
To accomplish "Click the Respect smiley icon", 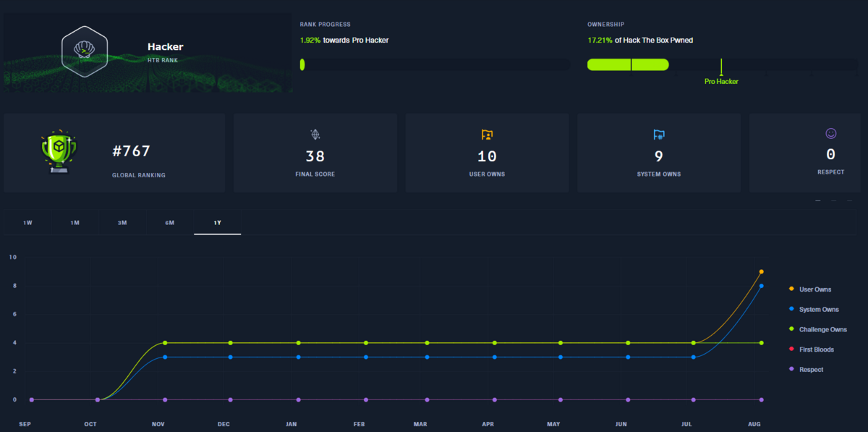I will pyautogui.click(x=830, y=133).
